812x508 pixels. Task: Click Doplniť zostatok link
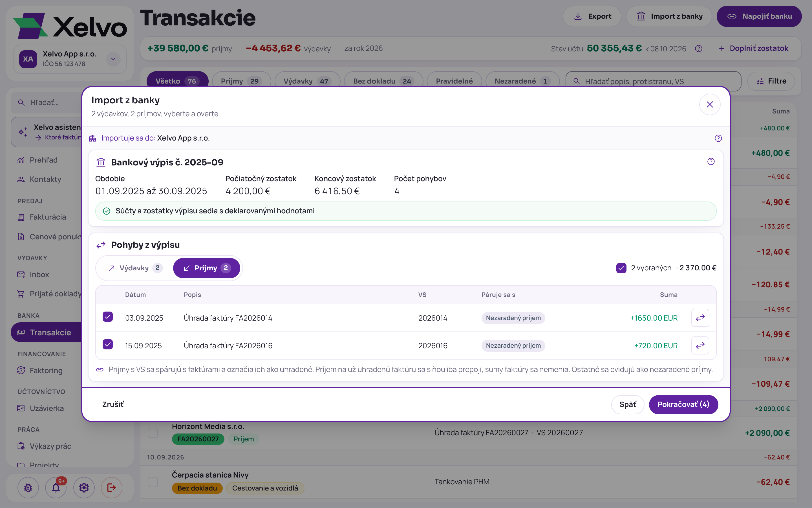pyautogui.click(x=754, y=49)
